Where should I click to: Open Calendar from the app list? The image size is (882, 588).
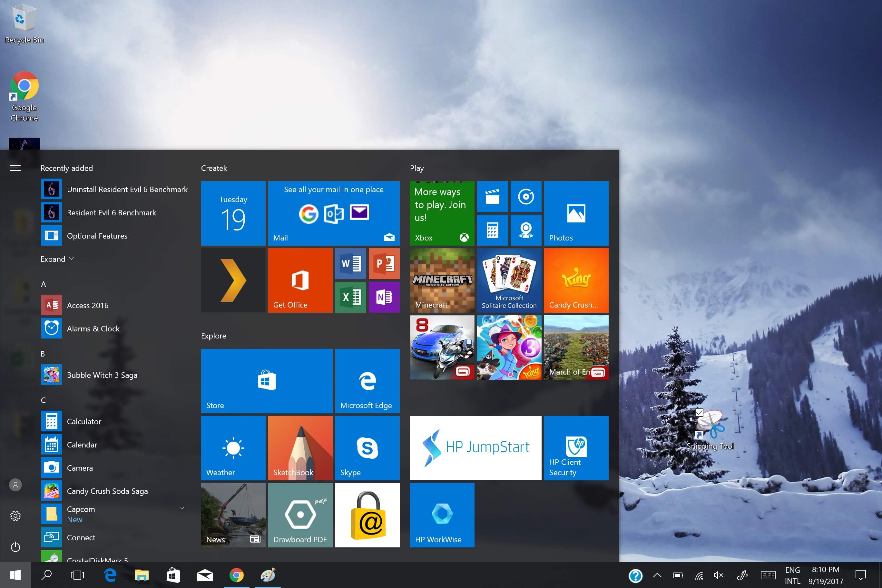tap(115, 445)
